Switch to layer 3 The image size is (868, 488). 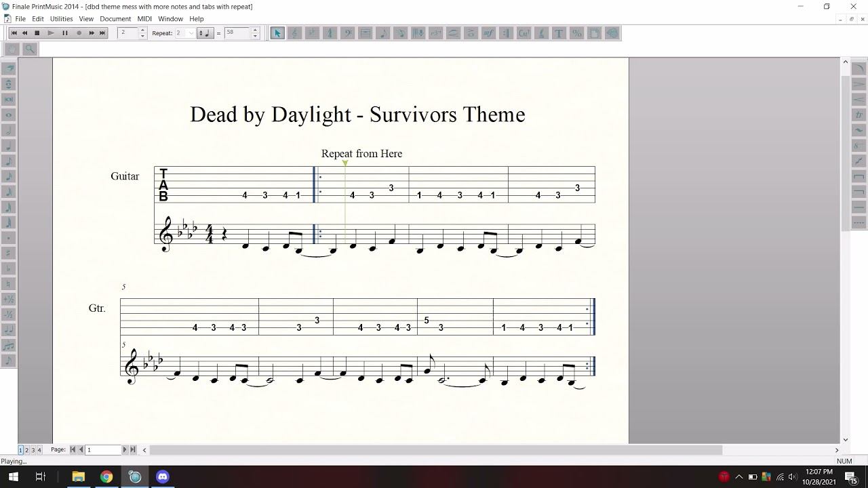[33, 450]
